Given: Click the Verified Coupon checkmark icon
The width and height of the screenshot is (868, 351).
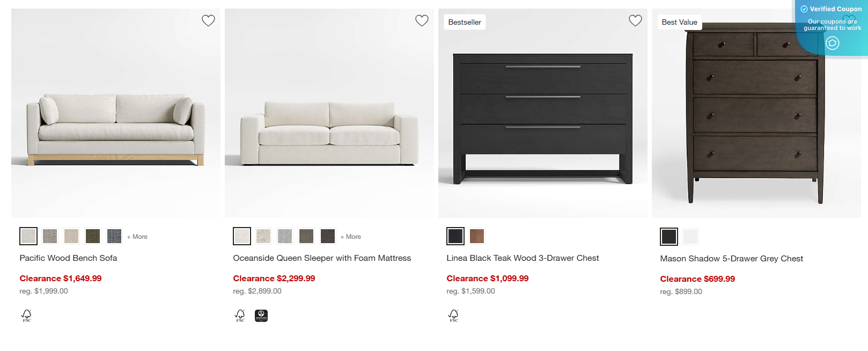Looking at the screenshot, I should click(x=804, y=9).
